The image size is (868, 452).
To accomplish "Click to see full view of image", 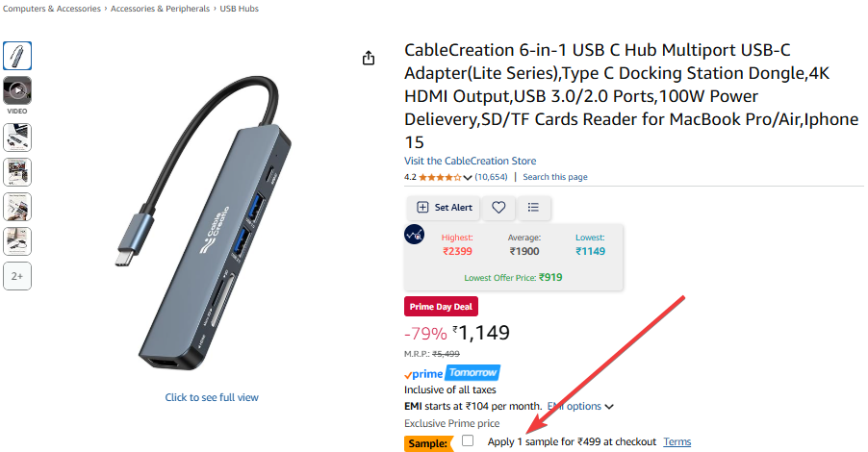I will (x=212, y=397).
